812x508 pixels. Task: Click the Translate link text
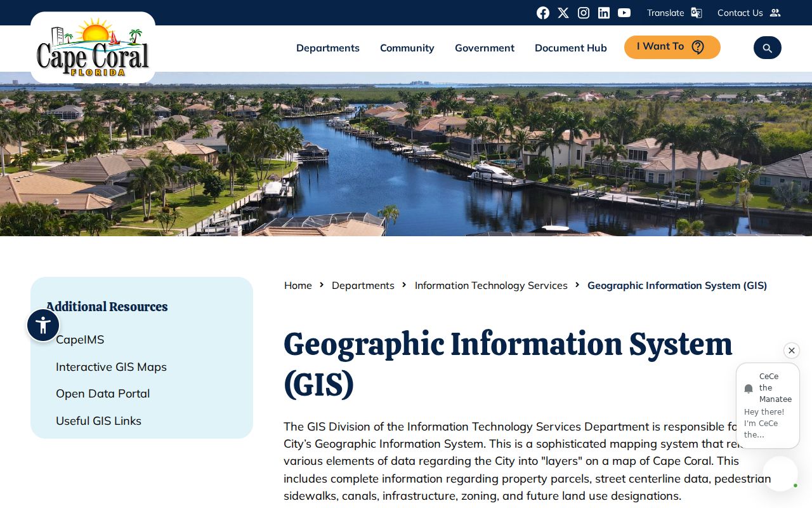[x=665, y=13]
